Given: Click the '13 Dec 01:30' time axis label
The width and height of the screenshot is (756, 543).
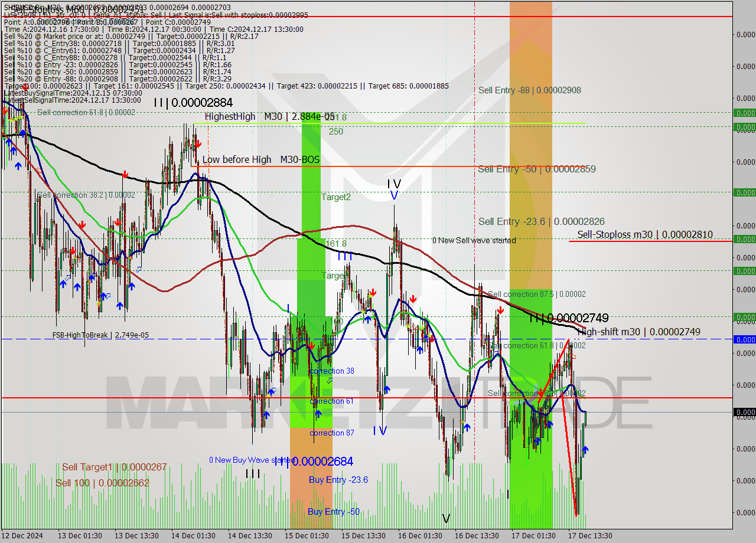Looking at the screenshot, I should coord(79,535).
